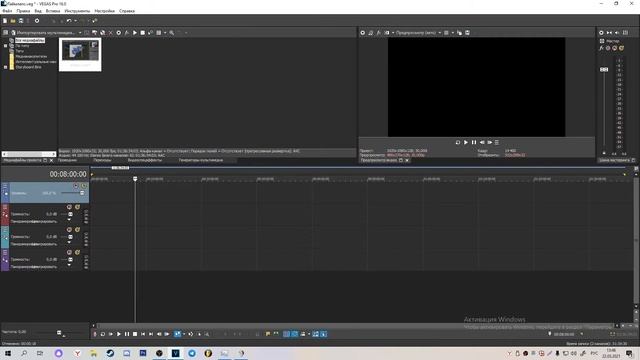Open the Вставка menu
640x360 pixels.
53,11
